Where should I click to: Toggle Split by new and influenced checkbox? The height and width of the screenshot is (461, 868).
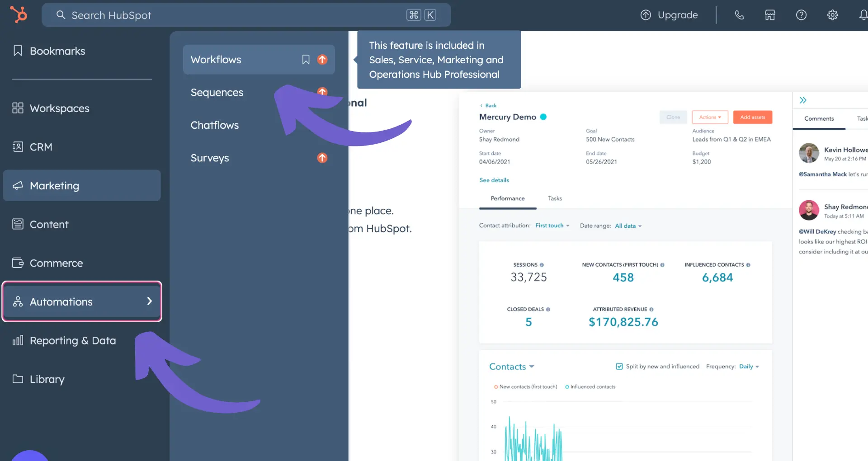point(619,367)
